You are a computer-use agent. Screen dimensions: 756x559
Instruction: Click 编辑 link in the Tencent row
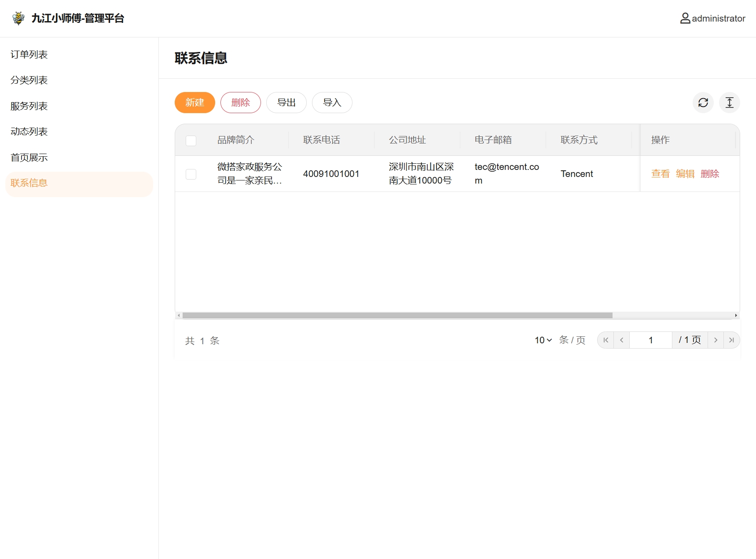click(685, 174)
